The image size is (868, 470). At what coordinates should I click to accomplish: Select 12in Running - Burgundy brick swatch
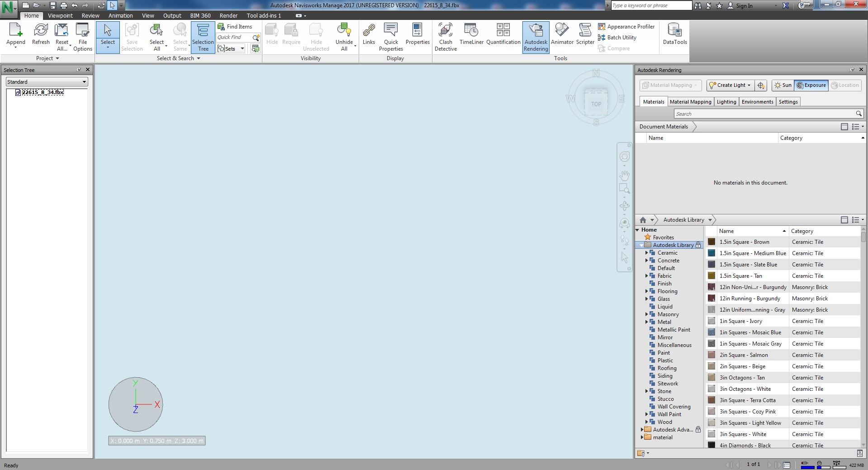pyautogui.click(x=711, y=299)
